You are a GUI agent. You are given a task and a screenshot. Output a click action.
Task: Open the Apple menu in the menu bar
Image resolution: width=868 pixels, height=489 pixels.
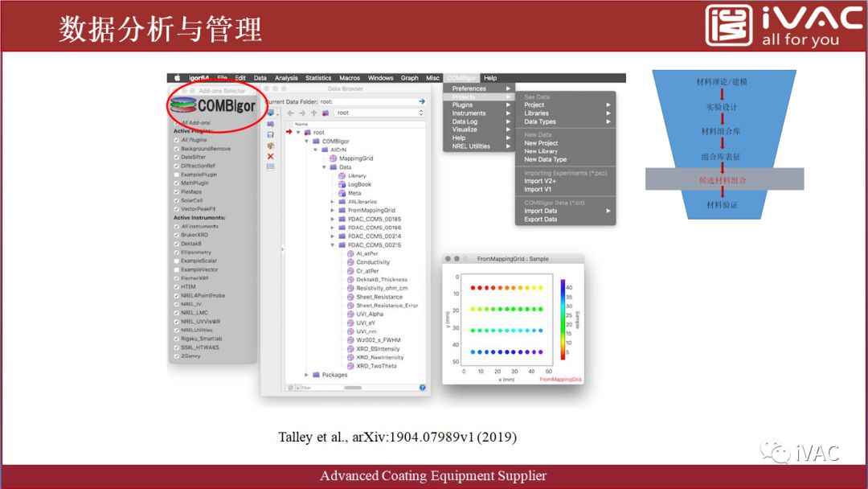click(x=177, y=78)
